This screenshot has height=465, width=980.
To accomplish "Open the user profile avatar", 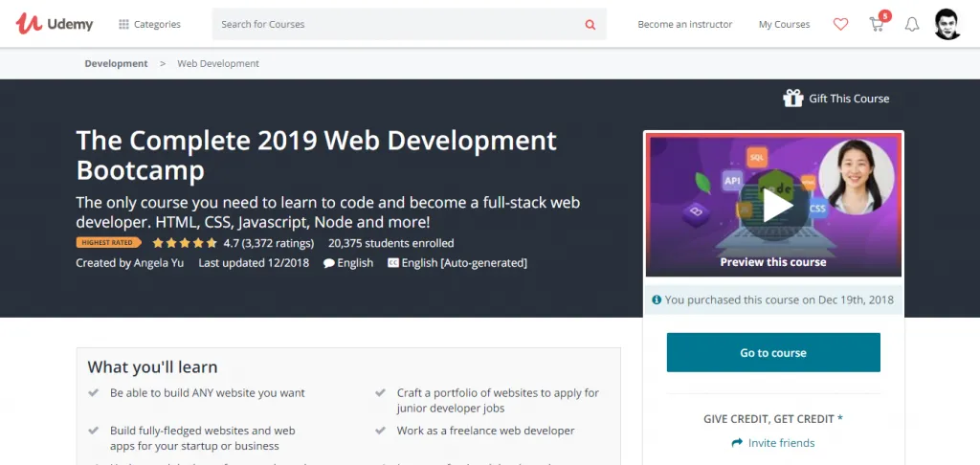I will (x=947, y=24).
